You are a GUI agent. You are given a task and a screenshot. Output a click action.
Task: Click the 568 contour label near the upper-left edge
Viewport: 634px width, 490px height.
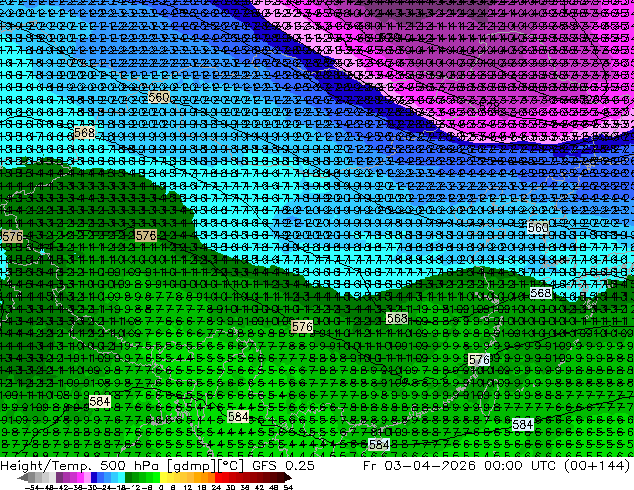(x=85, y=133)
